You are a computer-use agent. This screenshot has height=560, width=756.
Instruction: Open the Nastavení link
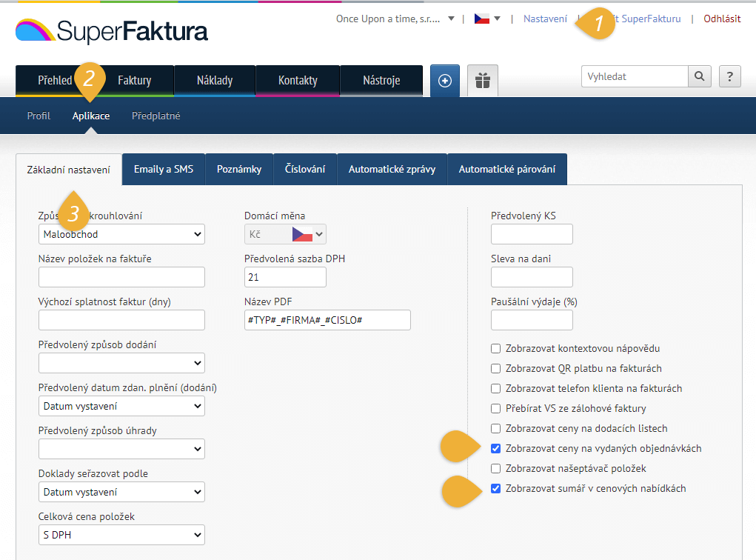(x=545, y=19)
